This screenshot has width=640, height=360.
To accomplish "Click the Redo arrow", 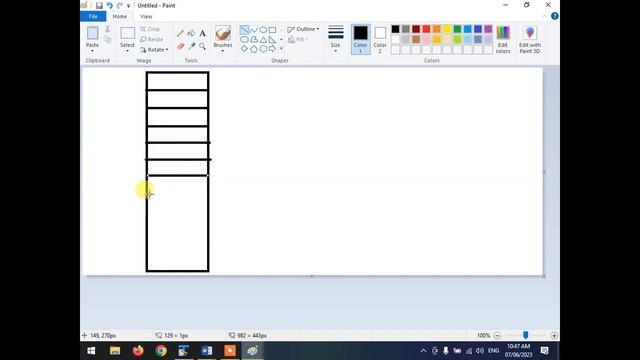I will pyautogui.click(x=120, y=5).
